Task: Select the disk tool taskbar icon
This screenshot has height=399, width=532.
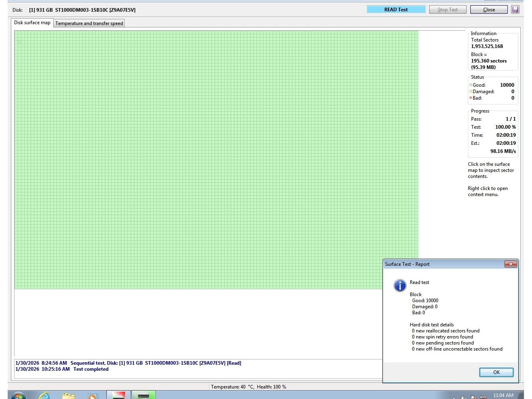Action: coord(144,395)
